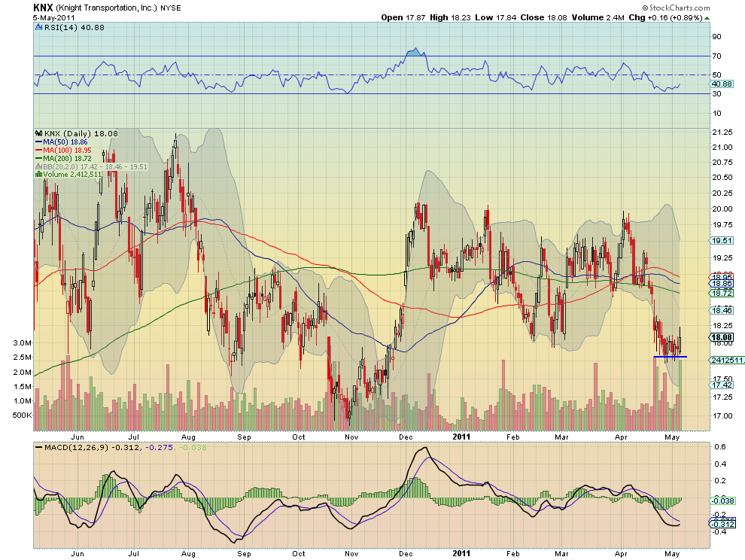
Task: Click the 2412511 volume axis tag
Action: tap(728, 360)
